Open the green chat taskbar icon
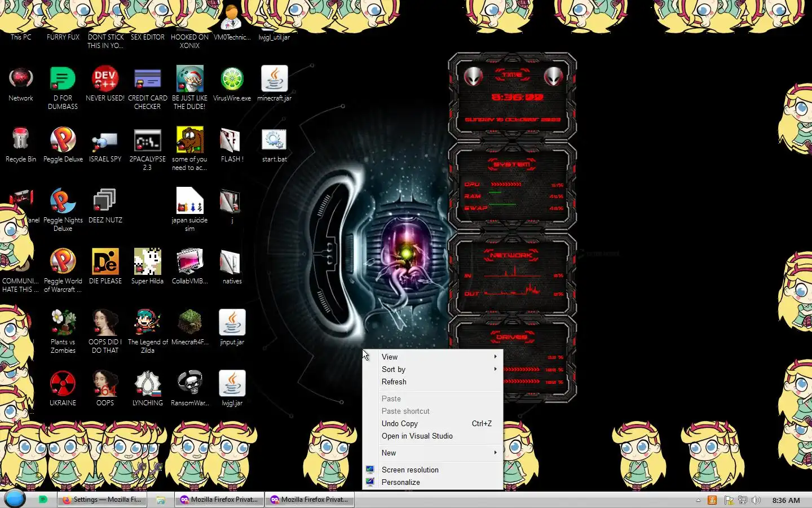 point(43,500)
